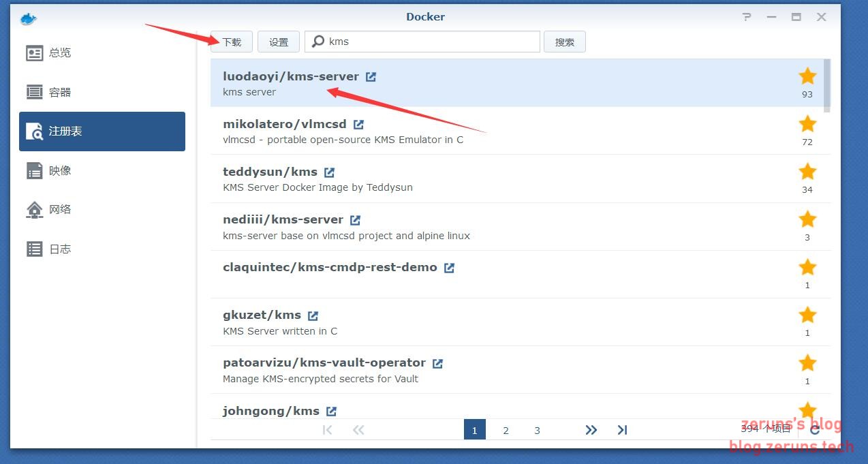Click the refresh icon in pagination bar
Viewport: 868px width, 464px height.
(x=815, y=429)
